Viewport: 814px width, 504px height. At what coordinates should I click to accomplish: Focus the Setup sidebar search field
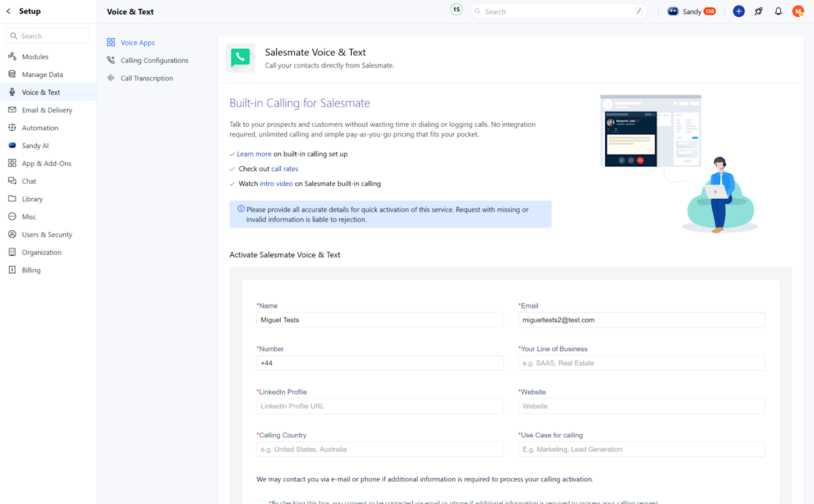pos(48,35)
